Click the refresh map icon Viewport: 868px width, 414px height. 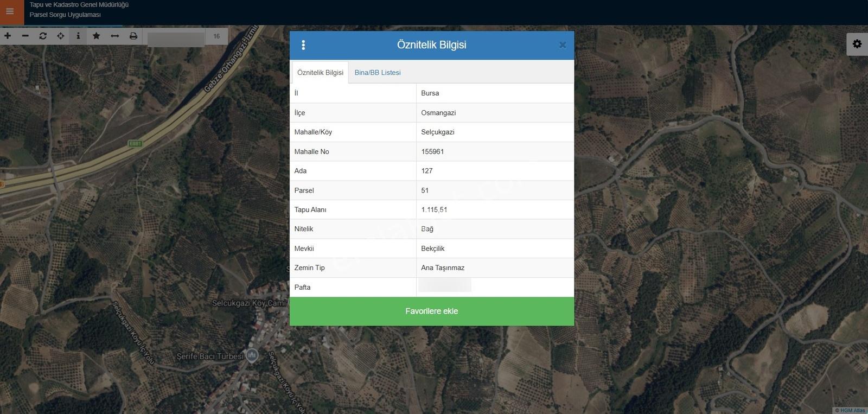point(43,36)
